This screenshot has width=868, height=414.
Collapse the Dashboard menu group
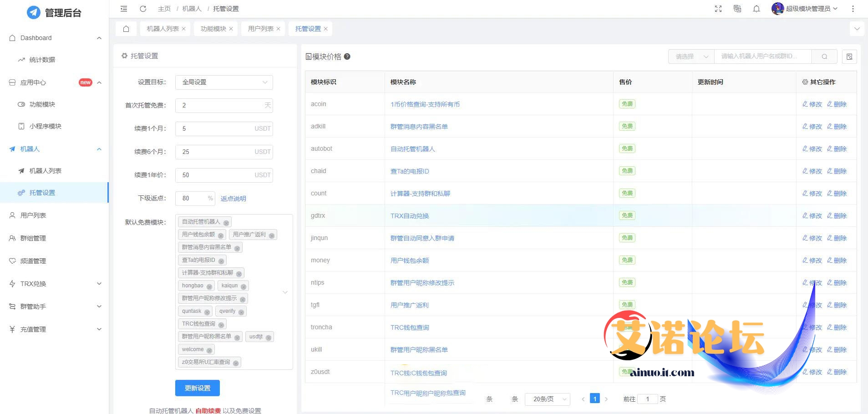[x=99, y=38]
